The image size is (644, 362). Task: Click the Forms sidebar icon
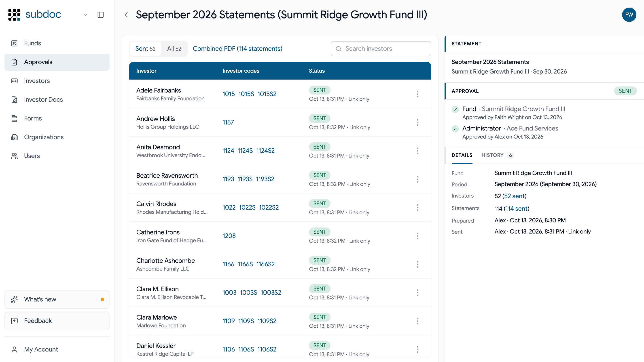pos(14,118)
